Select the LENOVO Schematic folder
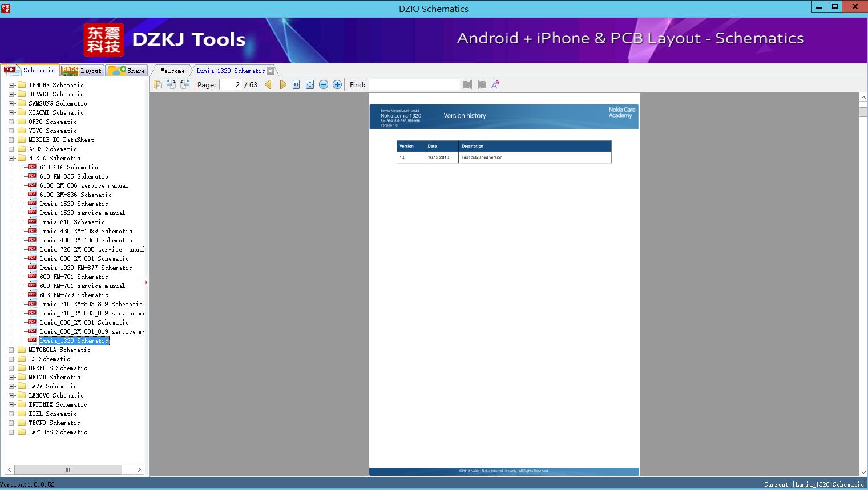 pyautogui.click(x=56, y=395)
